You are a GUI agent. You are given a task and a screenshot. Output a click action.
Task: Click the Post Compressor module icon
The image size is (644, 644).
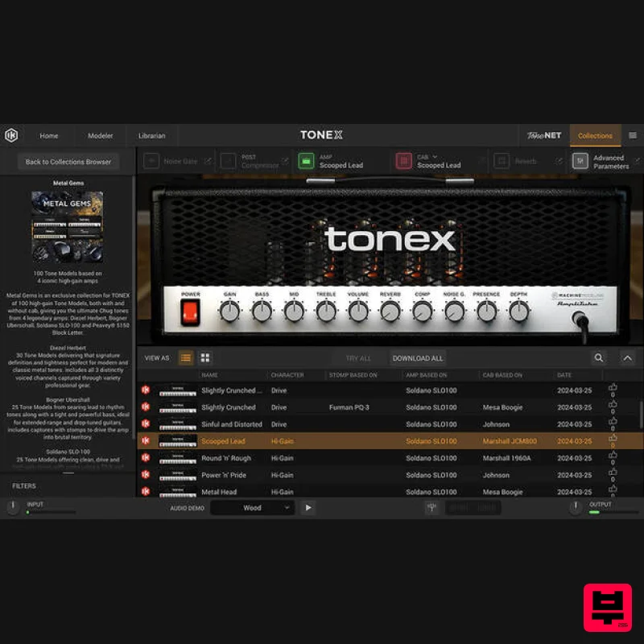[x=229, y=161]
